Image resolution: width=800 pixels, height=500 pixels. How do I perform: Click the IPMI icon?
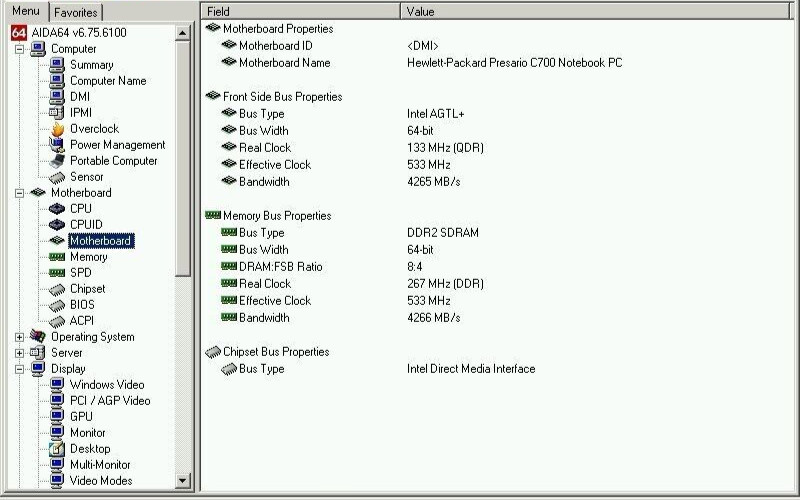click(56, 113)
